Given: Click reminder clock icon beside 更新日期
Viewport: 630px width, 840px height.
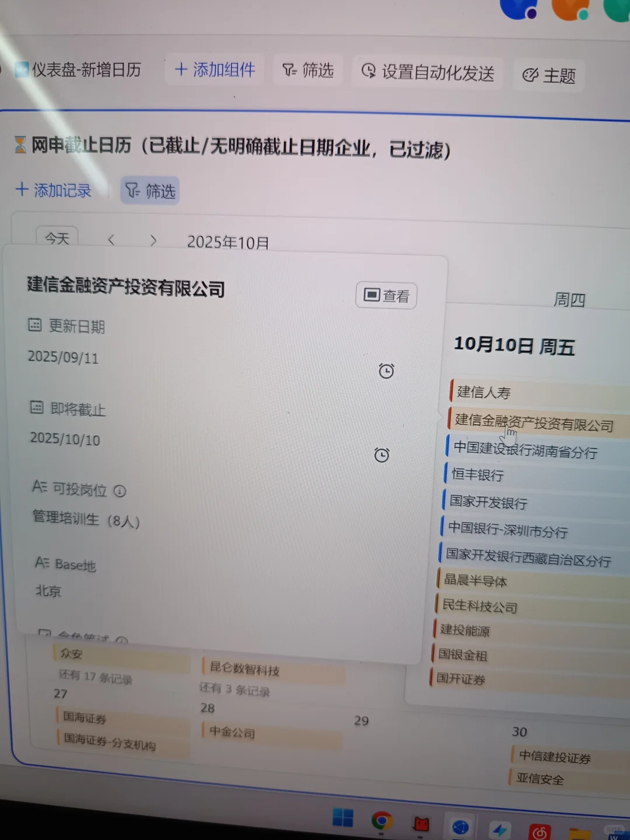Looking at the screenshot, I should (x=386, y=371).
